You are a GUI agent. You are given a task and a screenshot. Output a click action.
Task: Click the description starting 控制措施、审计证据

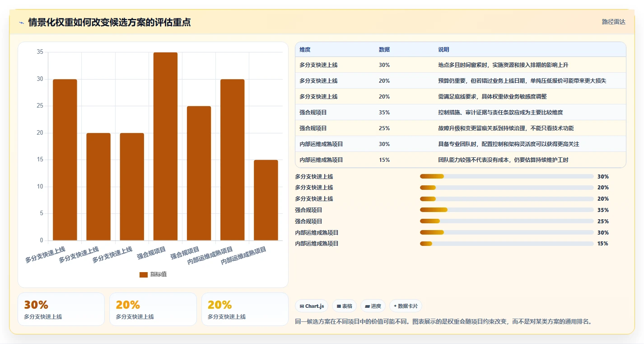500,113
